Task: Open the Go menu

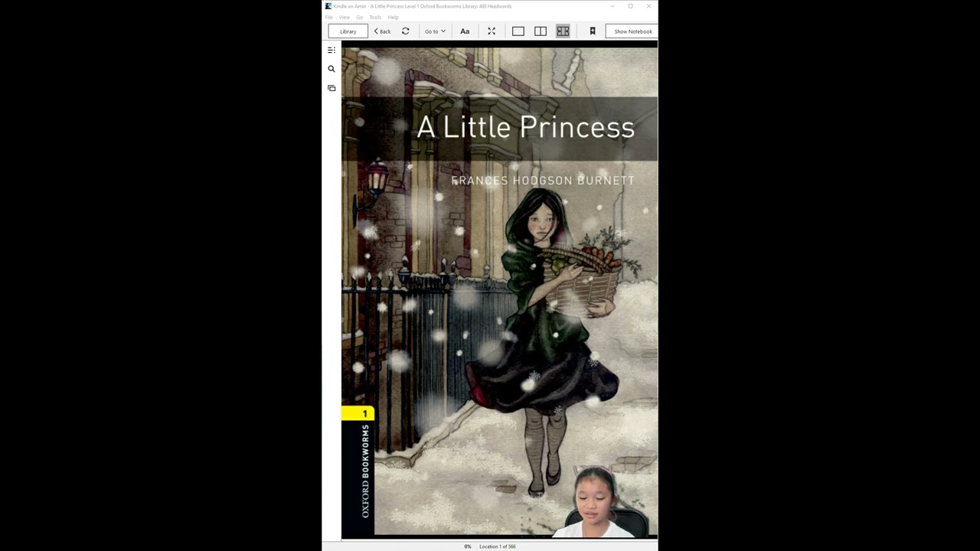Action: point(359,17)
